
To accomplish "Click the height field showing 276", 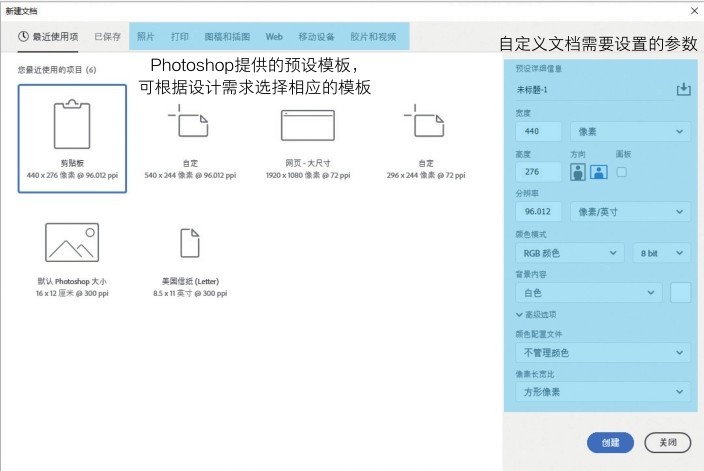I will [539, 172].
